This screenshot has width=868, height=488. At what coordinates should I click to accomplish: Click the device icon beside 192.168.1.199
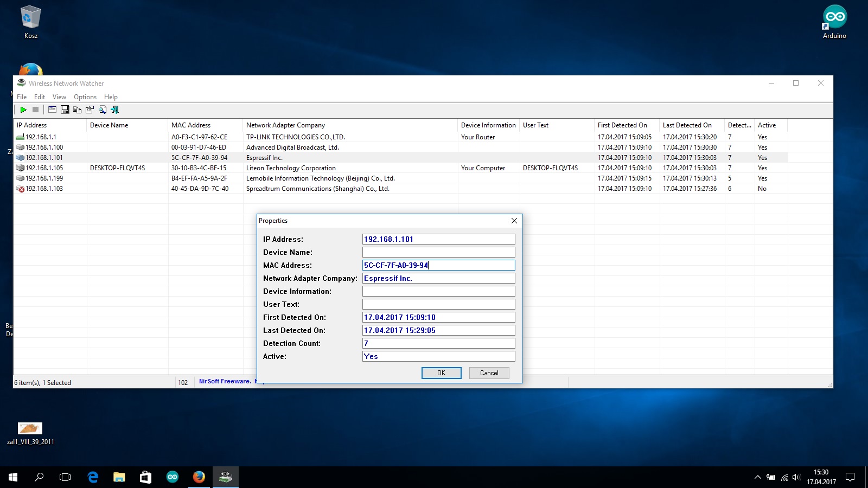(x=20, y=178)
